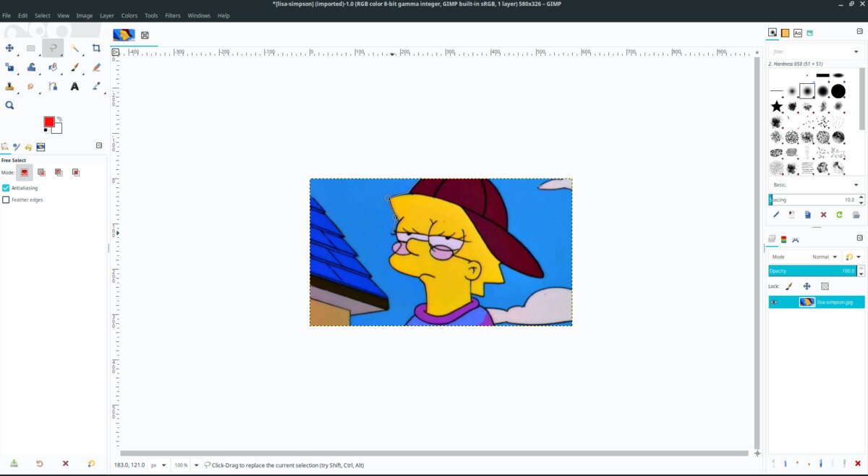
Task: Pick the Fuzzy Select magic wand tool
Action: coord(75,48)
